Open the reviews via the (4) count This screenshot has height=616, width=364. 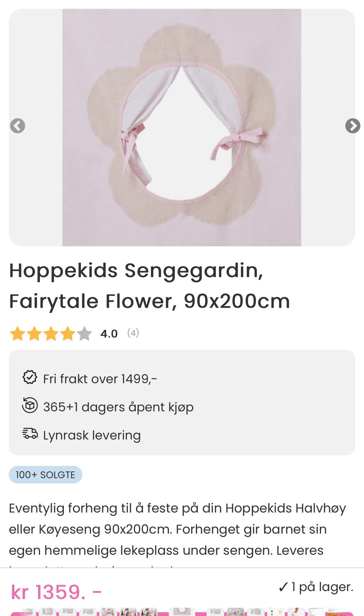pyautogui.click(x=133, y=333)
